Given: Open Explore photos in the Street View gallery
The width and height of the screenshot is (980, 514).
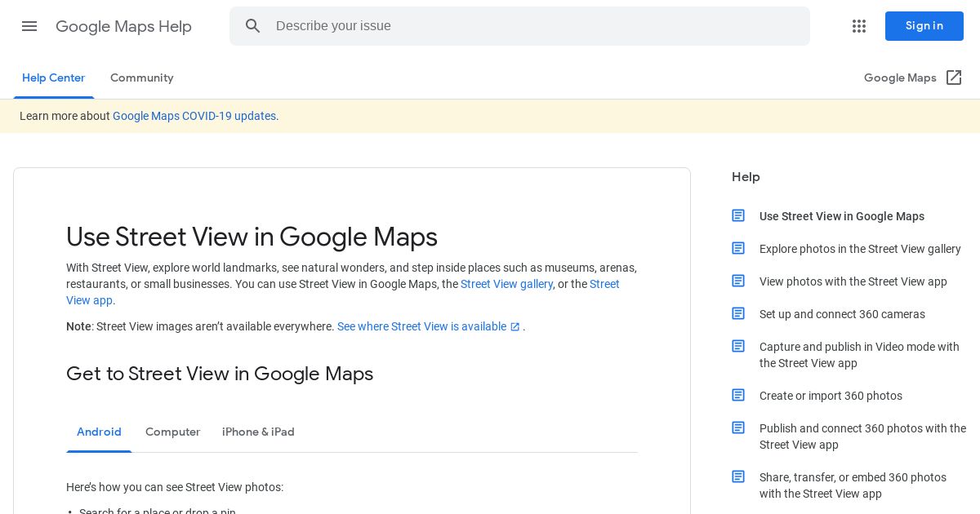Looking at the screenshot, I should (860, 249).
